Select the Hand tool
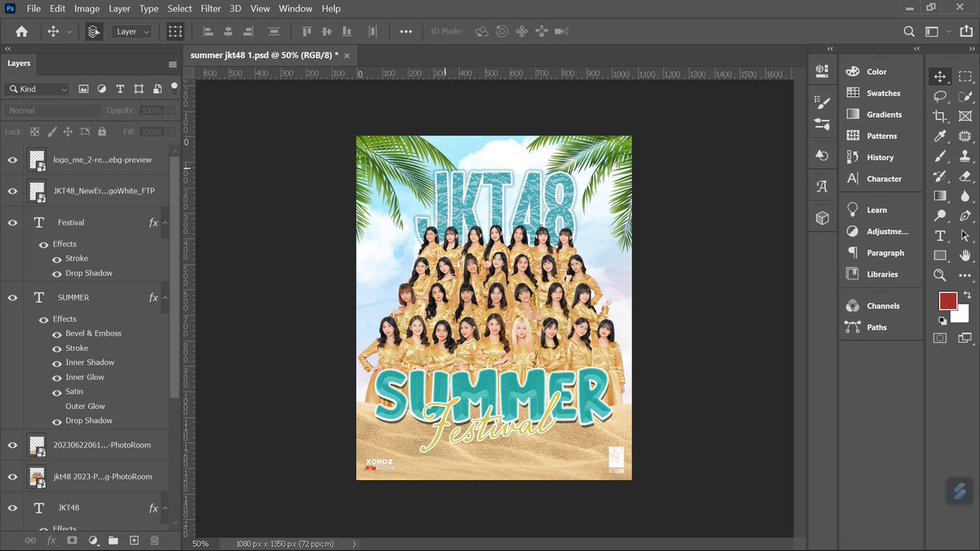 point(964,256)
